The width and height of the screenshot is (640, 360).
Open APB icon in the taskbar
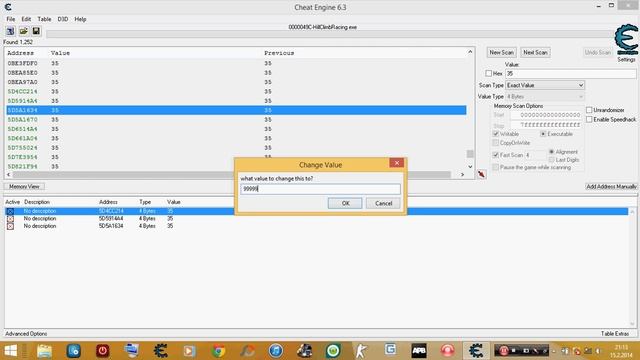tap(419, 351)
